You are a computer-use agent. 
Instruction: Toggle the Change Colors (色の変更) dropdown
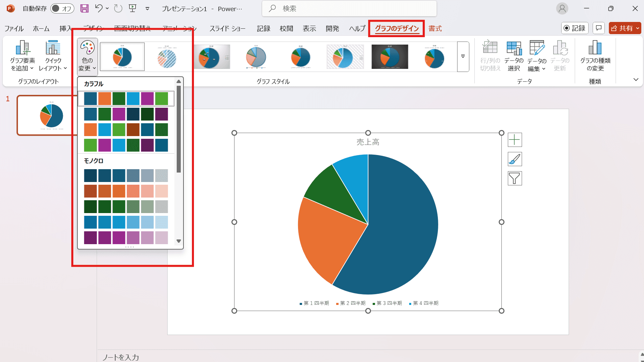click(88, 56)
